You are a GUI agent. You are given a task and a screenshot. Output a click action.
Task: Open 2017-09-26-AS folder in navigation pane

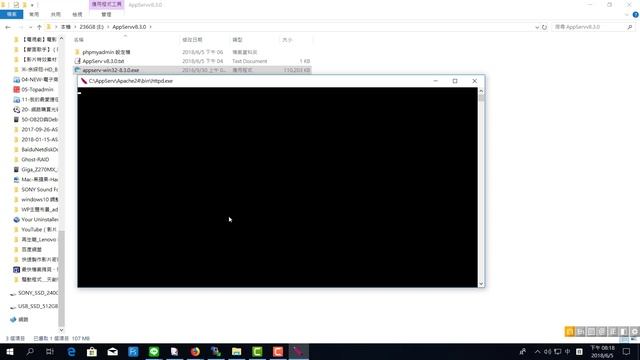(x=40, y=129)
